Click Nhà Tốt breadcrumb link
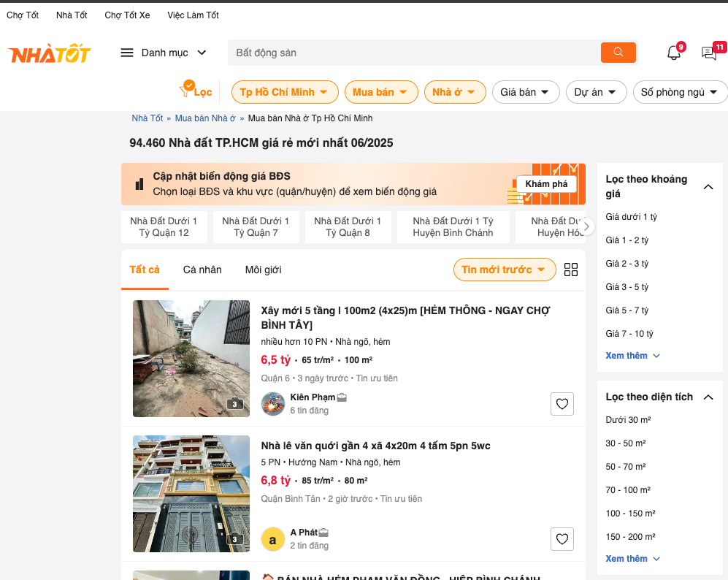This screenshot has width=728, height=580. click(x=147, y=118)
